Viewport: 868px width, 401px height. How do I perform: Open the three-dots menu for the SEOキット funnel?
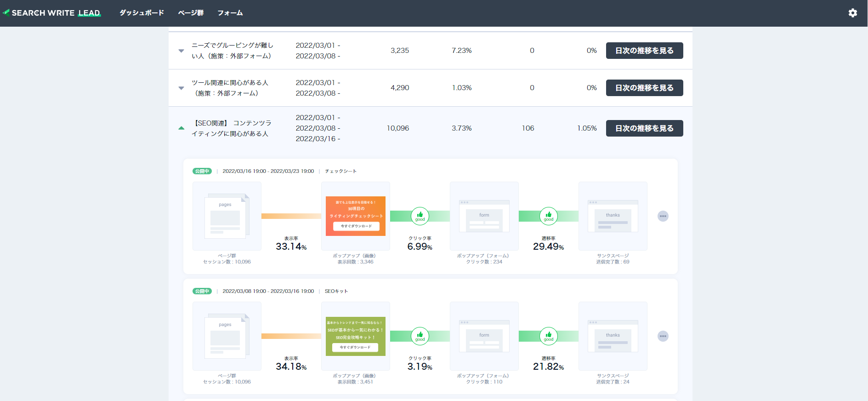point(663,336)
